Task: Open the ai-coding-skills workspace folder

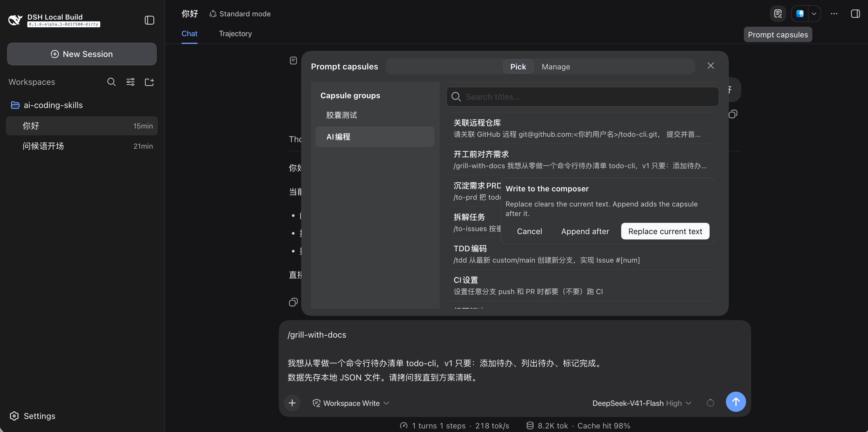Action: click(x=82, y=105)
